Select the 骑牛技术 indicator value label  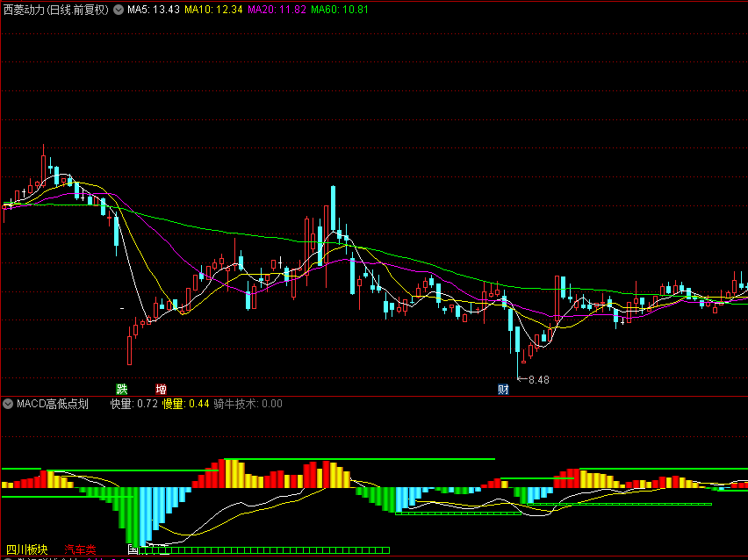coord(248,404)
